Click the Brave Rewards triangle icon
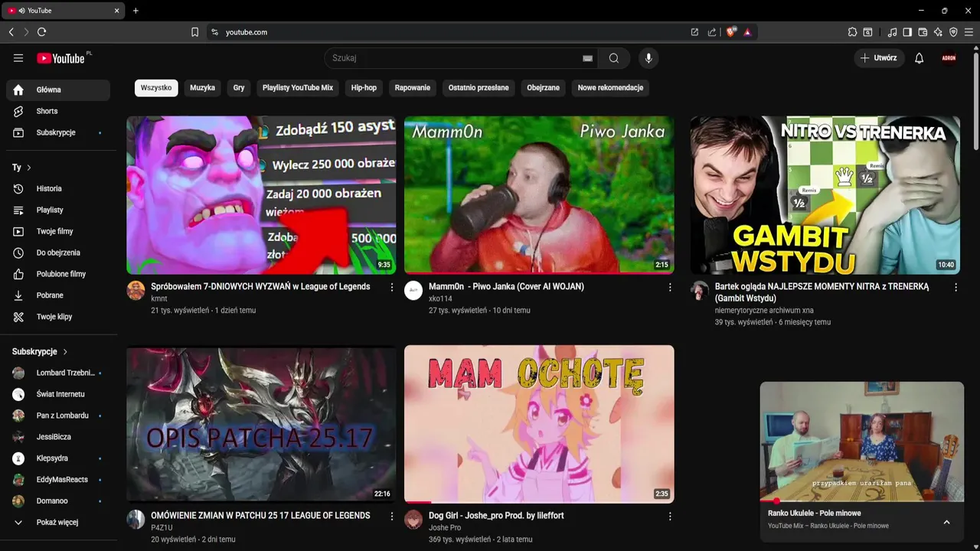 (747, 32)
